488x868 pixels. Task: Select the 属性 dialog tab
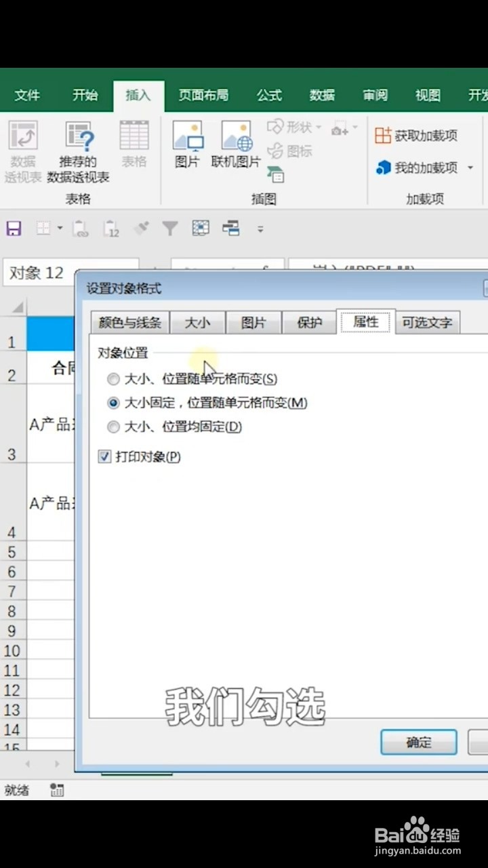pos(366,322)
